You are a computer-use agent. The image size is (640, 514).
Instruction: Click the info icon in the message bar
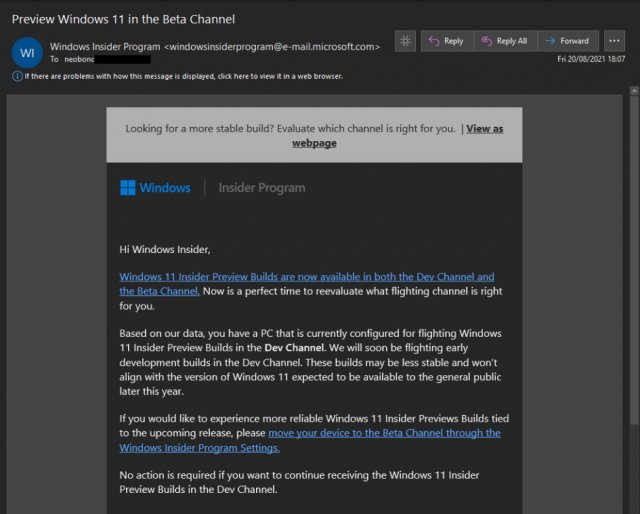(x=17, y=76)
